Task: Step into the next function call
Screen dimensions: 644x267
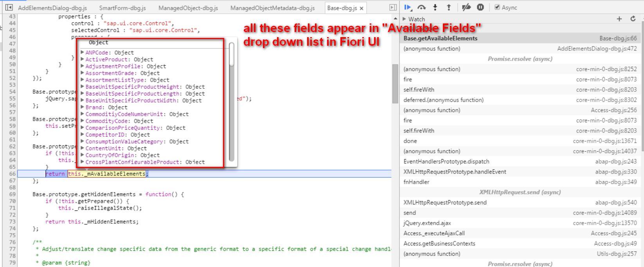Action: point(435,7)
